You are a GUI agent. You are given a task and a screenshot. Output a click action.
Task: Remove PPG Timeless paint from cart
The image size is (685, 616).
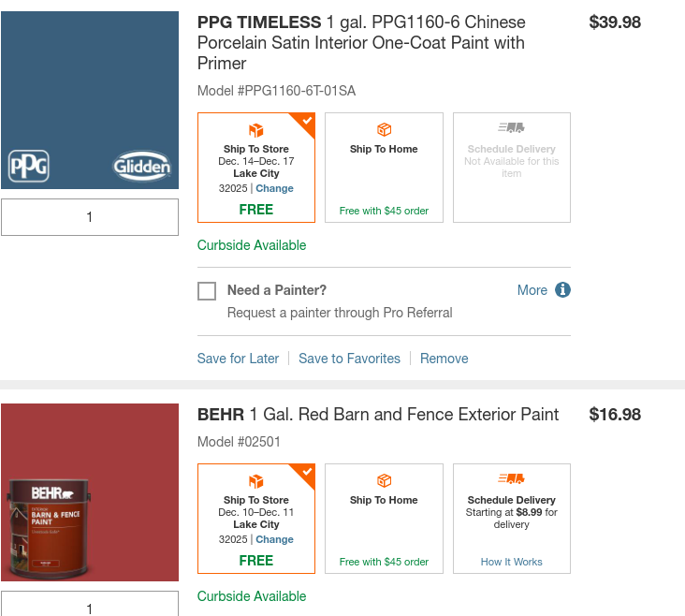coord(445,359)
